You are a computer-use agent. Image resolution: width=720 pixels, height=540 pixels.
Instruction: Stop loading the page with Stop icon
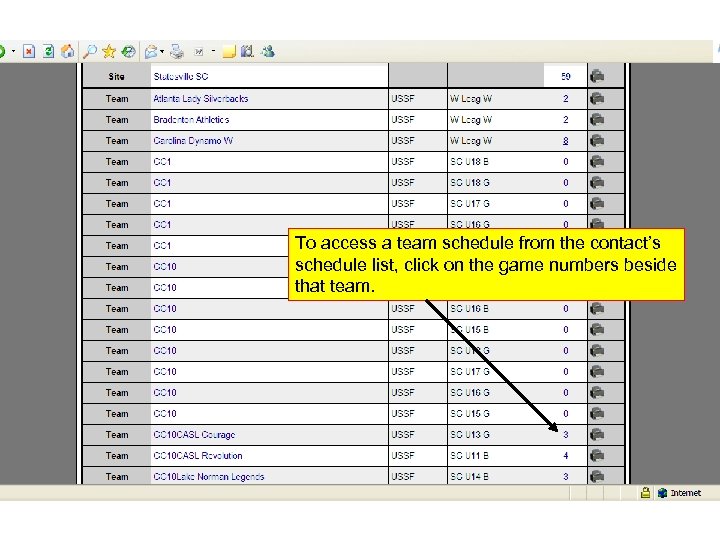(x=29, y=51)
